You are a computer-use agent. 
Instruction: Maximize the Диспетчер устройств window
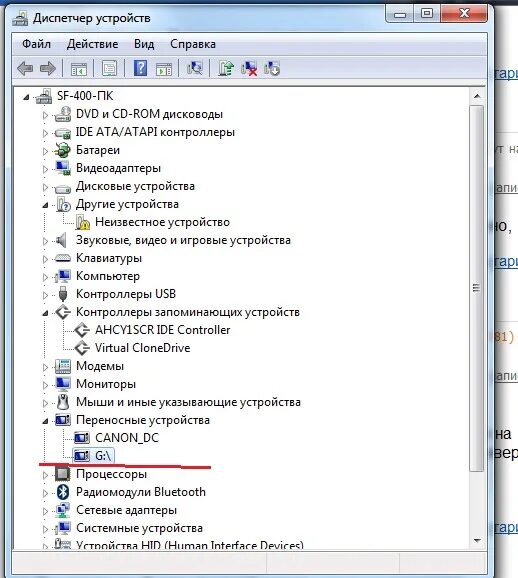(x=427, y=14)
